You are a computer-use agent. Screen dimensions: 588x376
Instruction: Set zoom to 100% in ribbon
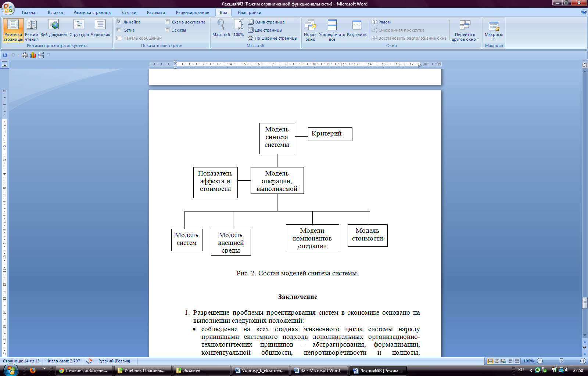point(239,28)
